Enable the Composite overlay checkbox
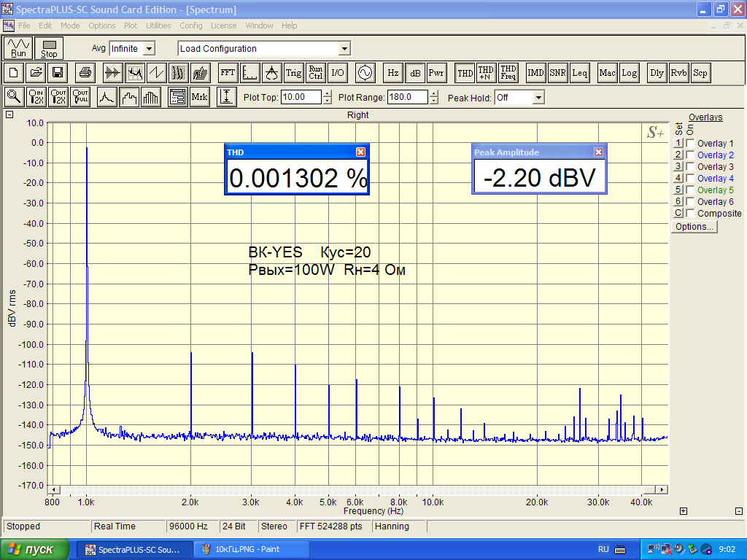The width and height of the screenshot is (747, 560). point(690,214)
